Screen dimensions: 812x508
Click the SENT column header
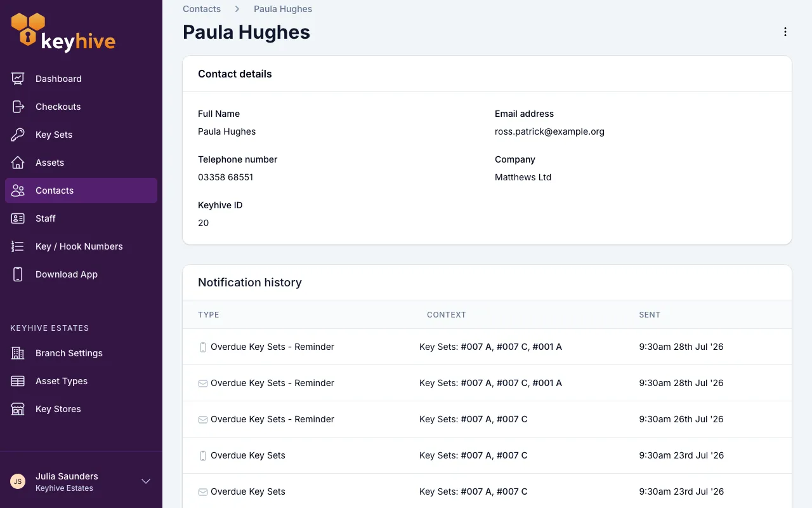tap(650, 315)
